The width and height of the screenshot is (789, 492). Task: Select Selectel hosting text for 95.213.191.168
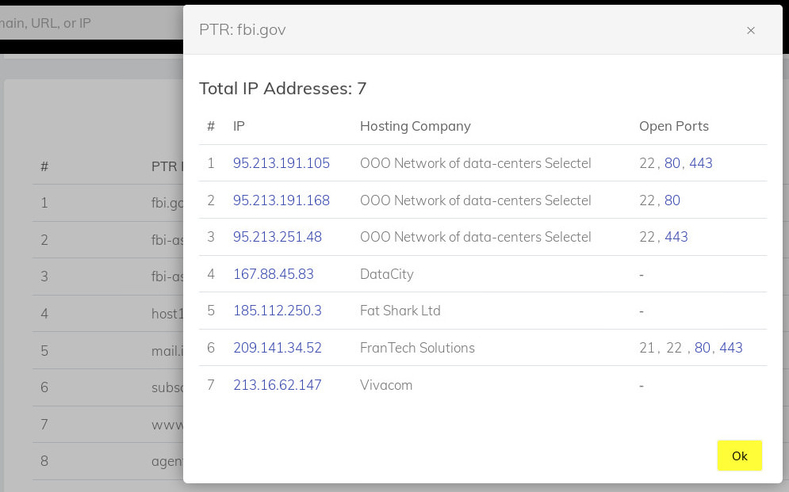pos(476,200)
